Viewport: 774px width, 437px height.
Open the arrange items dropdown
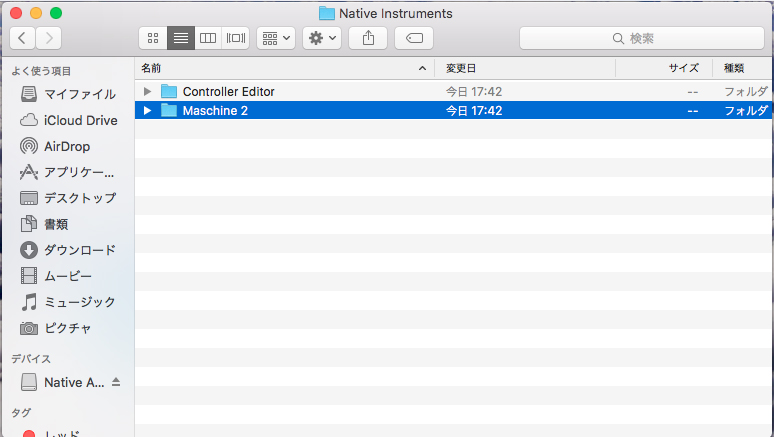point(275,38)
